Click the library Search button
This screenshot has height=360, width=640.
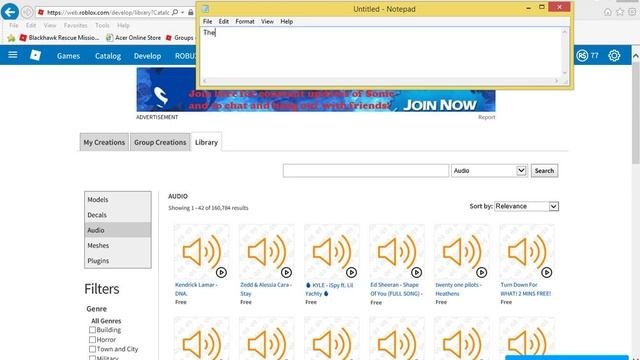tap(544, 171)
